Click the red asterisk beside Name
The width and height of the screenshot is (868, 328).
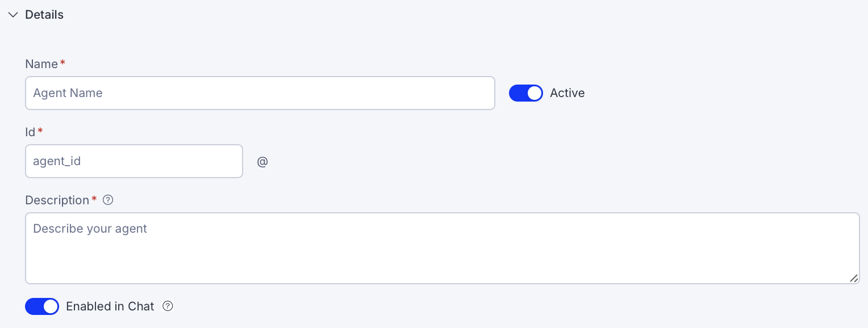(62, 63)
